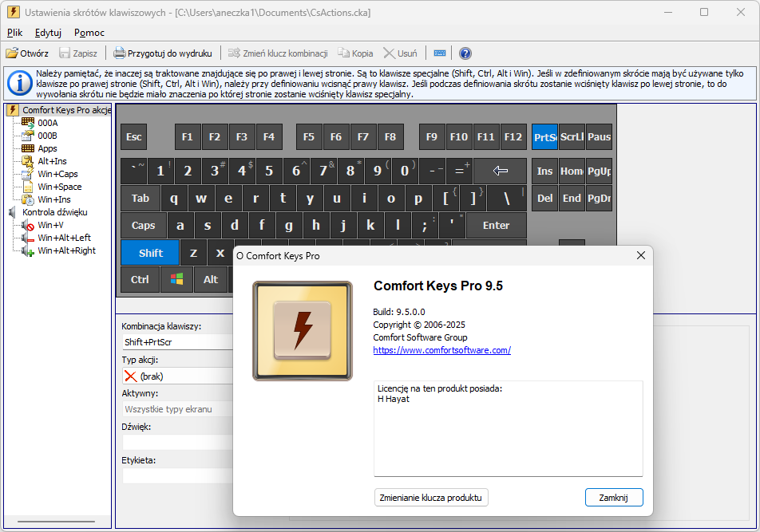
Task: Click the F12 key on virtual keyboard
Action: click(513, 137)
